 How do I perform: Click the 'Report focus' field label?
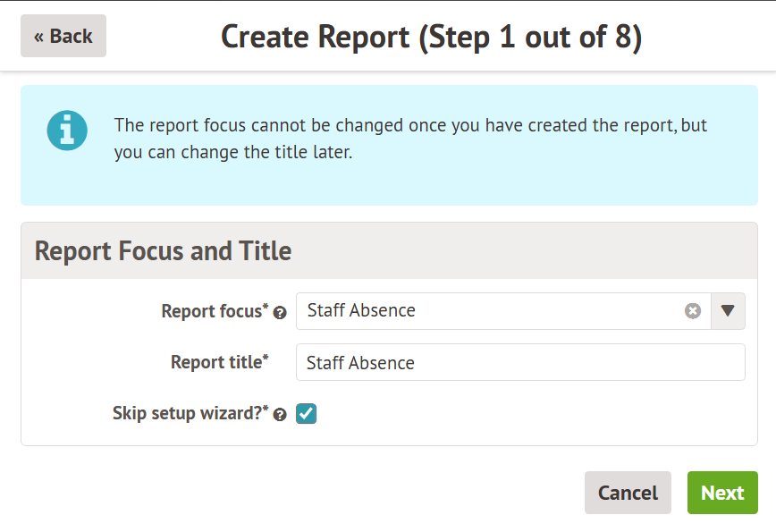[211, 311]
